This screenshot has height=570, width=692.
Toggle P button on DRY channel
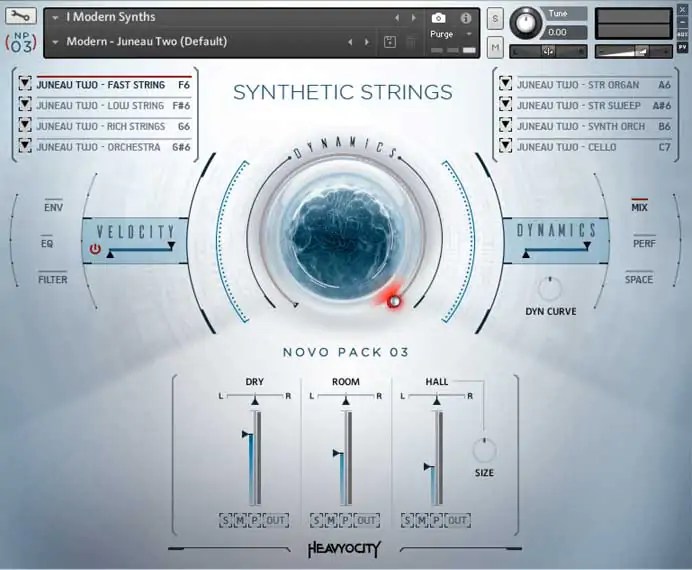[255, 521]
